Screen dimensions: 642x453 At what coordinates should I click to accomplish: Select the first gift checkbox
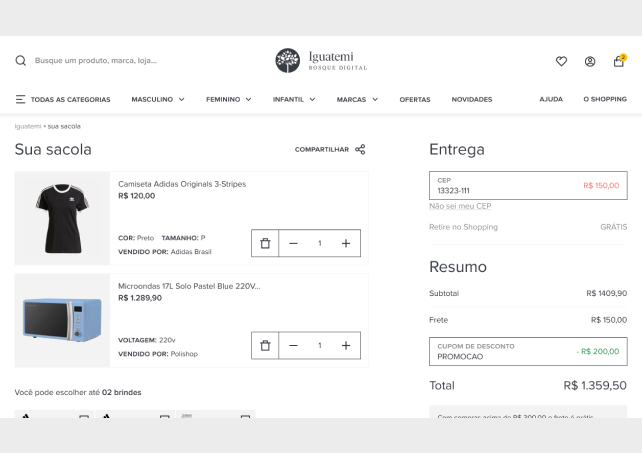[x=84, y=415]
